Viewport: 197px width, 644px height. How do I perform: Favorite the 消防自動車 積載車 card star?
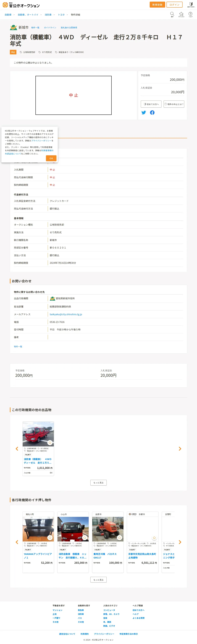click(x=85, y=538)
